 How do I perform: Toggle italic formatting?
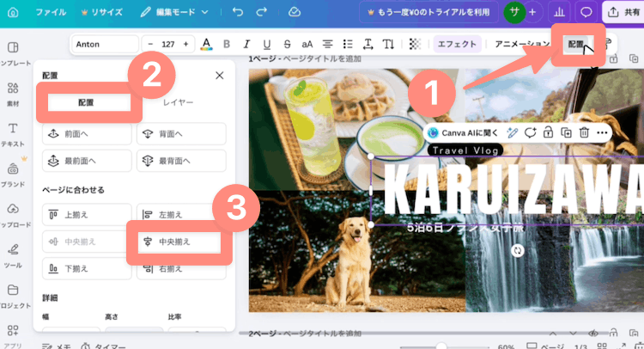click(x=246, y=44)
